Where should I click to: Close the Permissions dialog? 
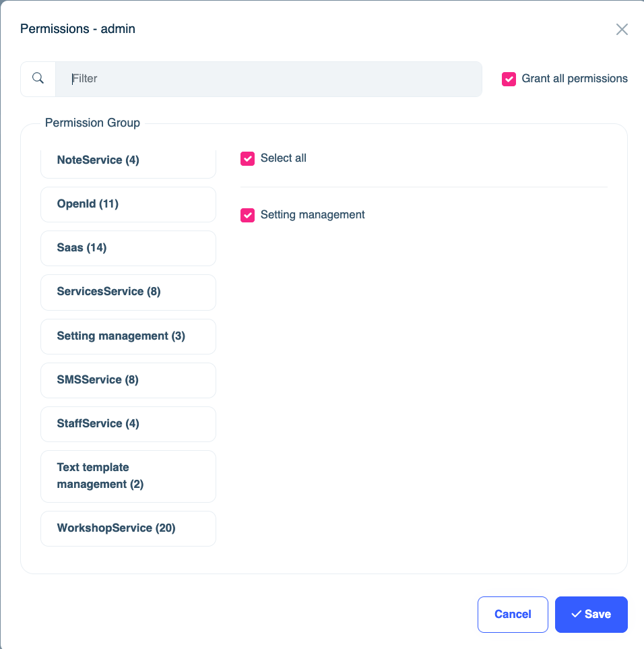click(x=622, y=29)
